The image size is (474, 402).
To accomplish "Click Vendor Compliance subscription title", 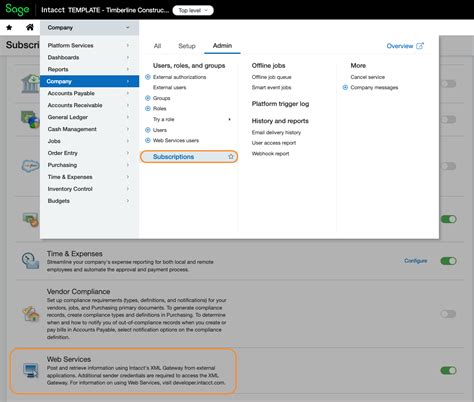I will pyautogui.click(x=78, y=292).
